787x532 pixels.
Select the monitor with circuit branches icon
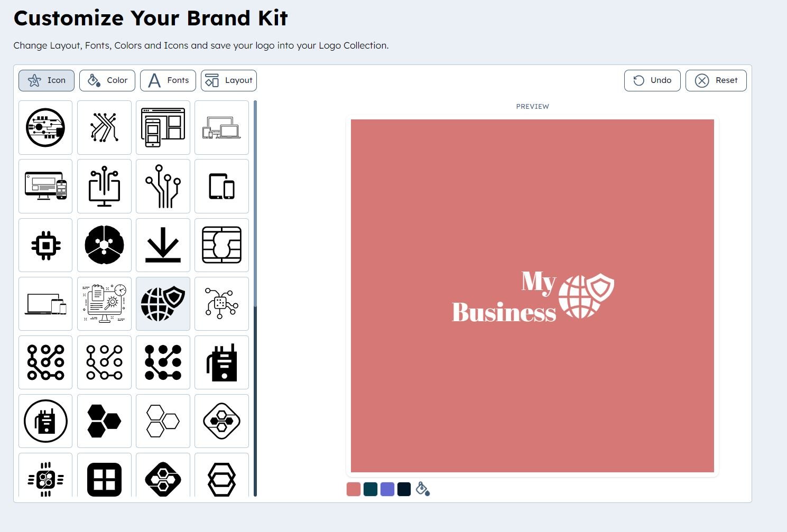[104, 186]
